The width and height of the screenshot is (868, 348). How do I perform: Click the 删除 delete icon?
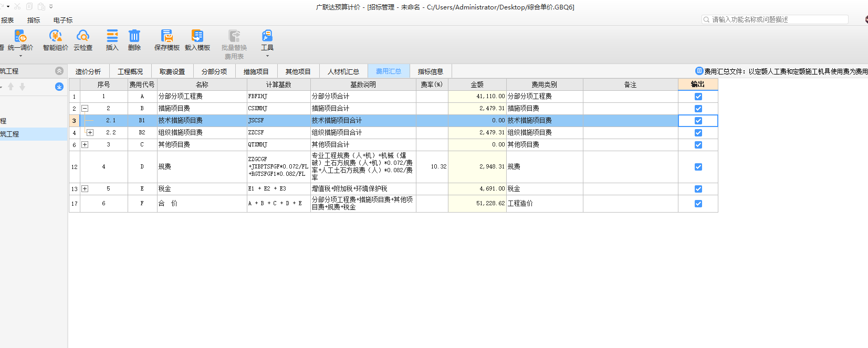click(x=134, y=36)
